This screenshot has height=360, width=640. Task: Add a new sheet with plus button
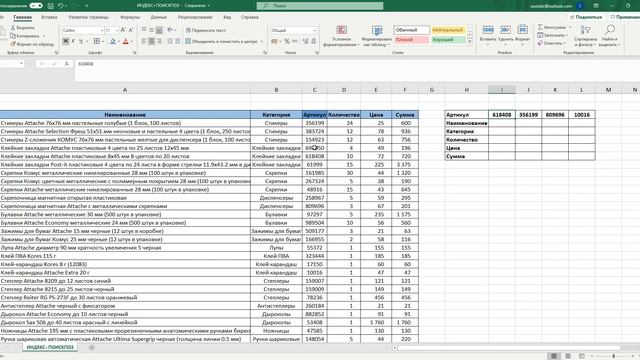[91, 347]
